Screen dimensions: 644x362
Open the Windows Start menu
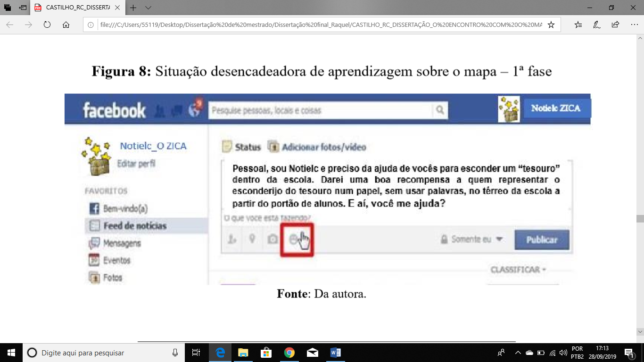click(11, 353)
